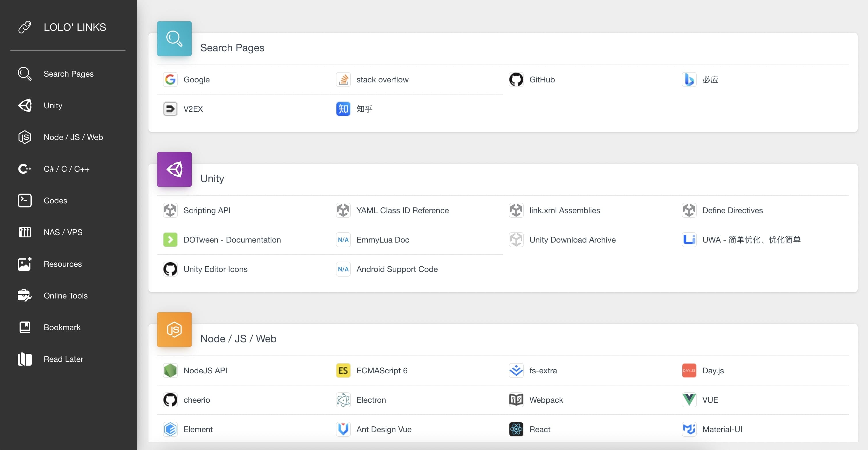Viewport: 868px width, 450px height.
Task: Click the ECMAScript 6 ES icon
Action: [x=343, y=370]
